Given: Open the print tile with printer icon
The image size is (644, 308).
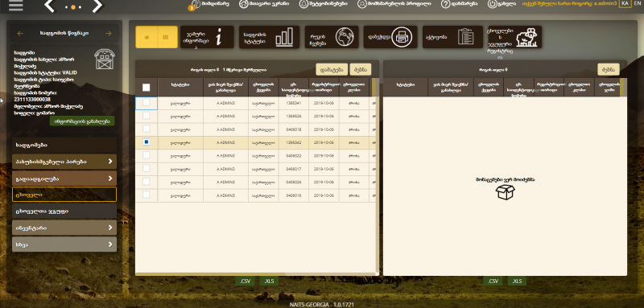Looking at the screenshot, I should tap(390, 37).
